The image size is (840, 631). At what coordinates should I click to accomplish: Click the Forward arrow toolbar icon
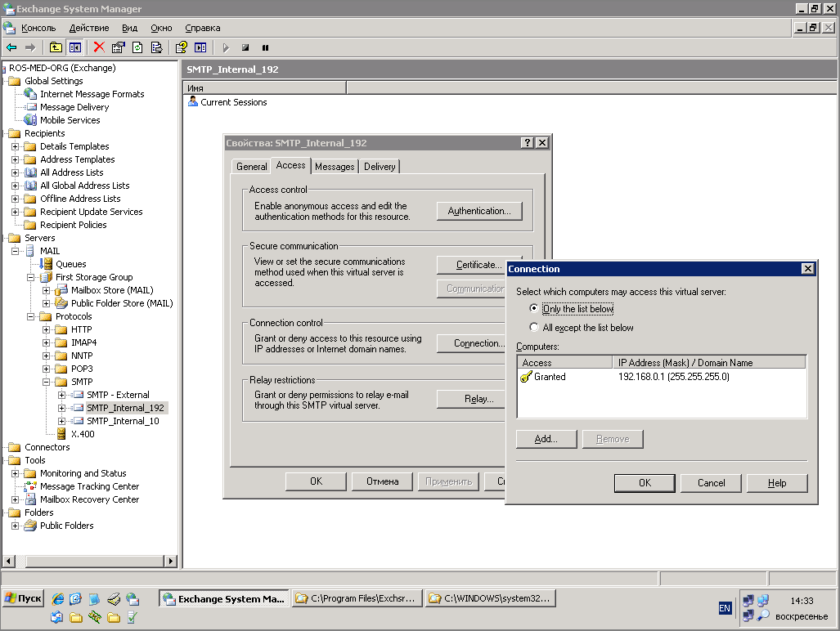coord(30,47)
